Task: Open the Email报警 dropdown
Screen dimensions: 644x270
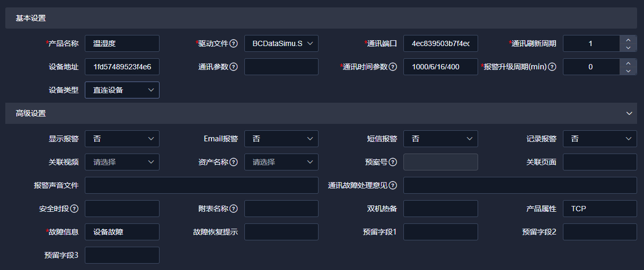Action: [x=281, y=139]
